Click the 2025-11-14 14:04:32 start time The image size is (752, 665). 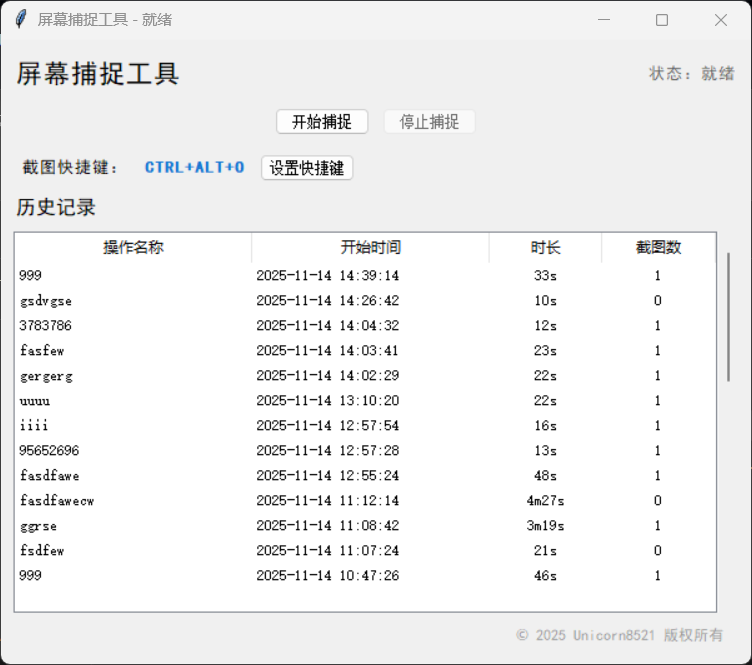(328, 325)
